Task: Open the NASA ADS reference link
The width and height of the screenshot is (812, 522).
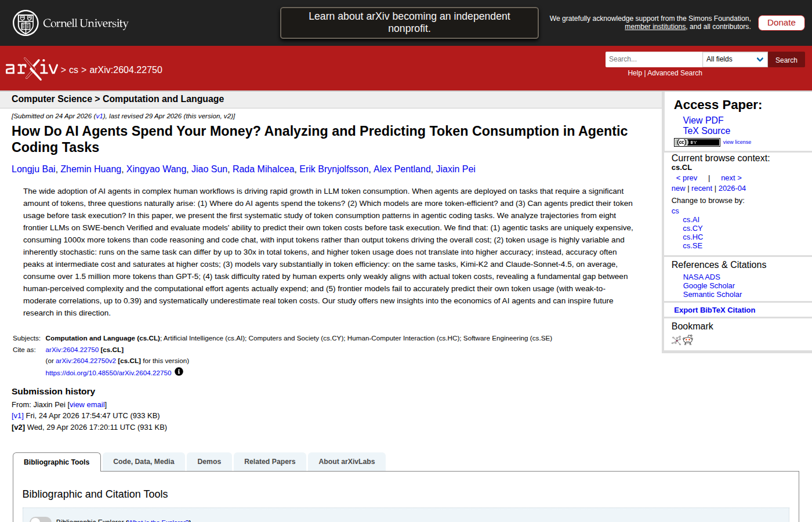Action: (x=702, y=277)
